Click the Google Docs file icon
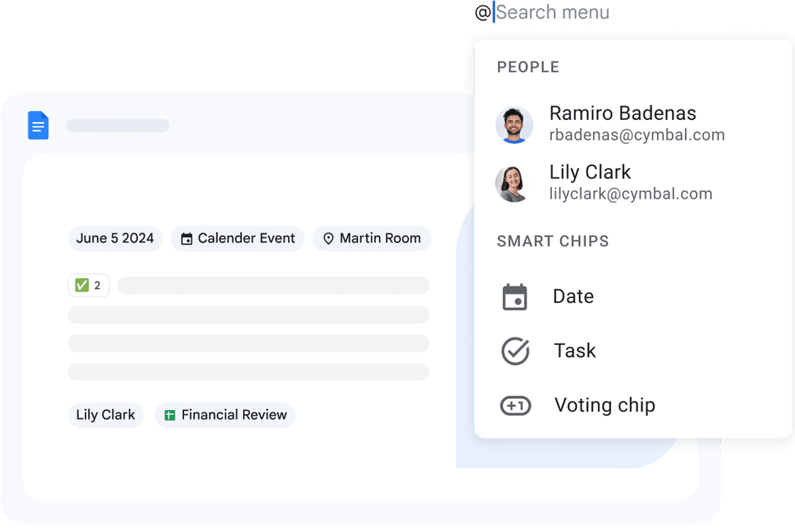 [x=38, y=125]
